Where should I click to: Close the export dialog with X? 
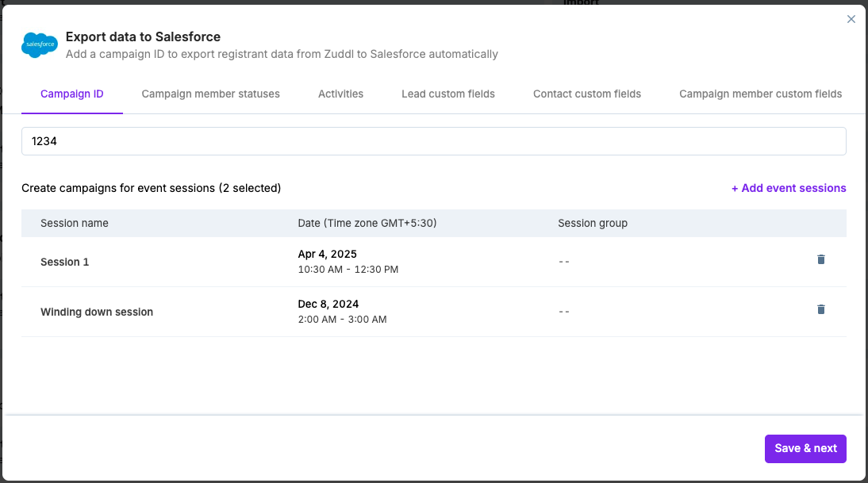tap(851, 19)
